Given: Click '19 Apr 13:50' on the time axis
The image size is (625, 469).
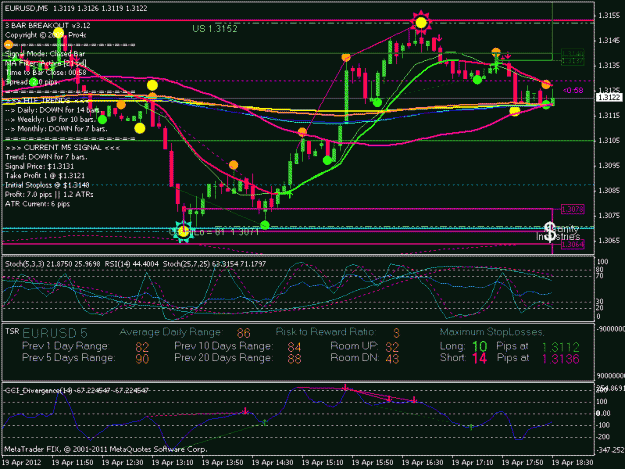Looking at the screenshot, I should [222, 463].
